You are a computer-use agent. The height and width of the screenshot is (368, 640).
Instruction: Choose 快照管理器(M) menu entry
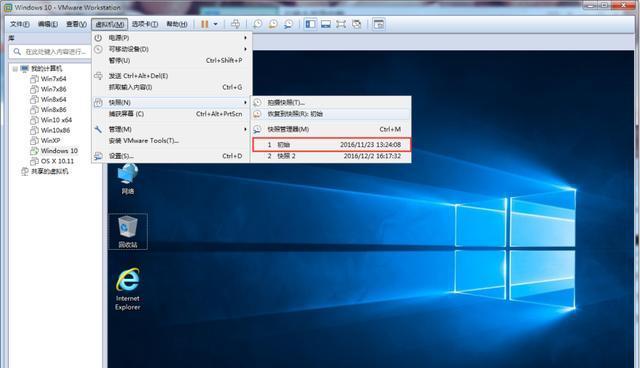pos(331,129)
